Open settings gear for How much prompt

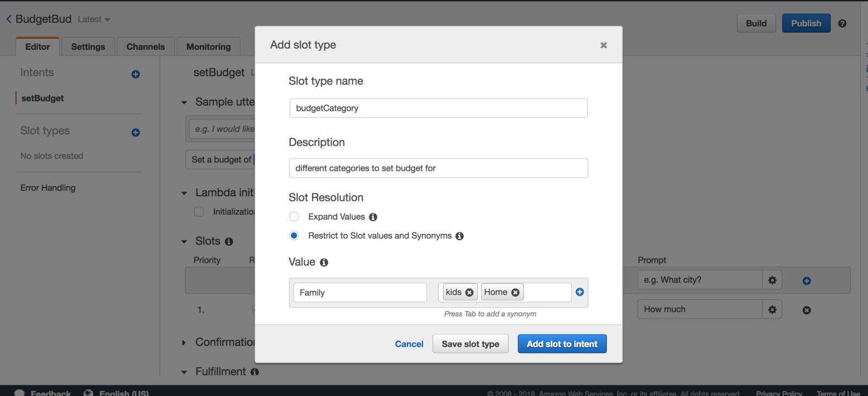coord(772,310)
